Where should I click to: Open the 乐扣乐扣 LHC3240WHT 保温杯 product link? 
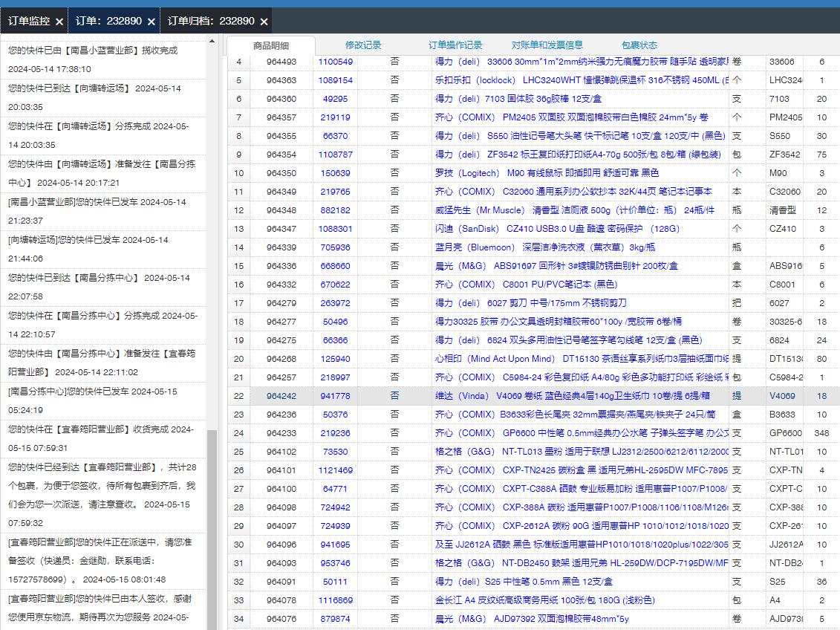click(x=582, y=80)
